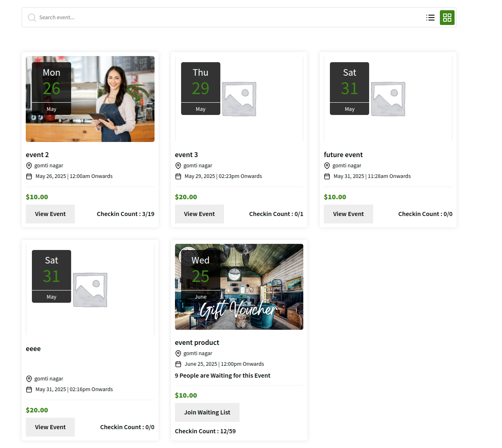
Task: Click location pin icon for event product
Action: pyautogui.click(x=178, y=353)
